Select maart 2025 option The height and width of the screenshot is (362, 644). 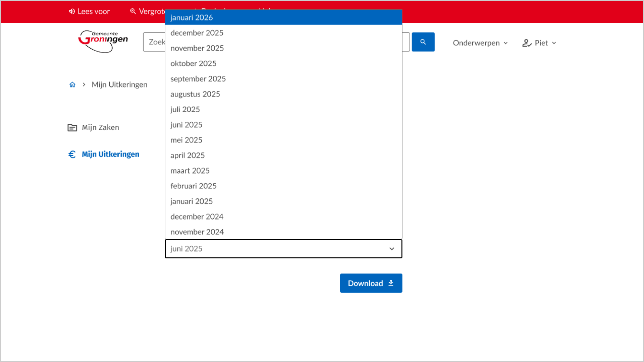(283, 171)
